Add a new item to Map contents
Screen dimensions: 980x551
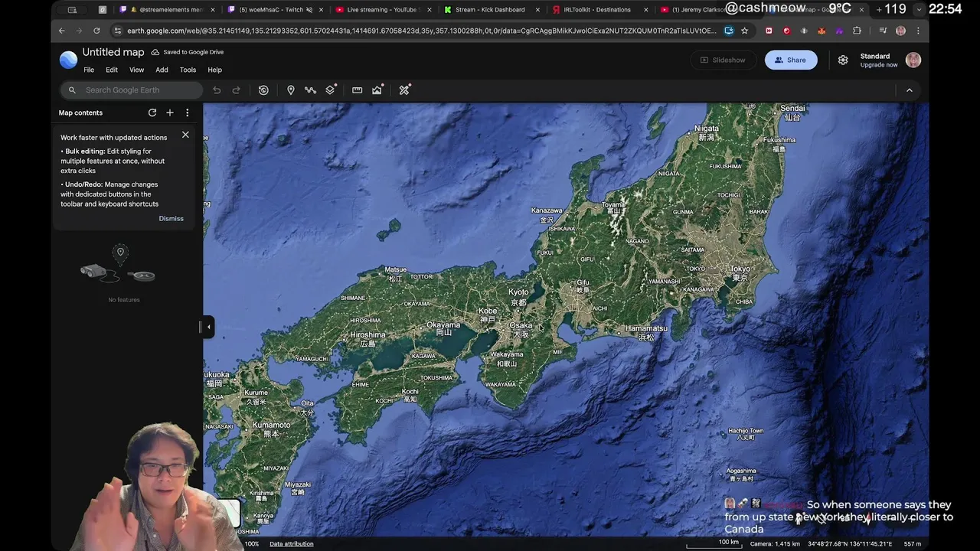(170, 112)
